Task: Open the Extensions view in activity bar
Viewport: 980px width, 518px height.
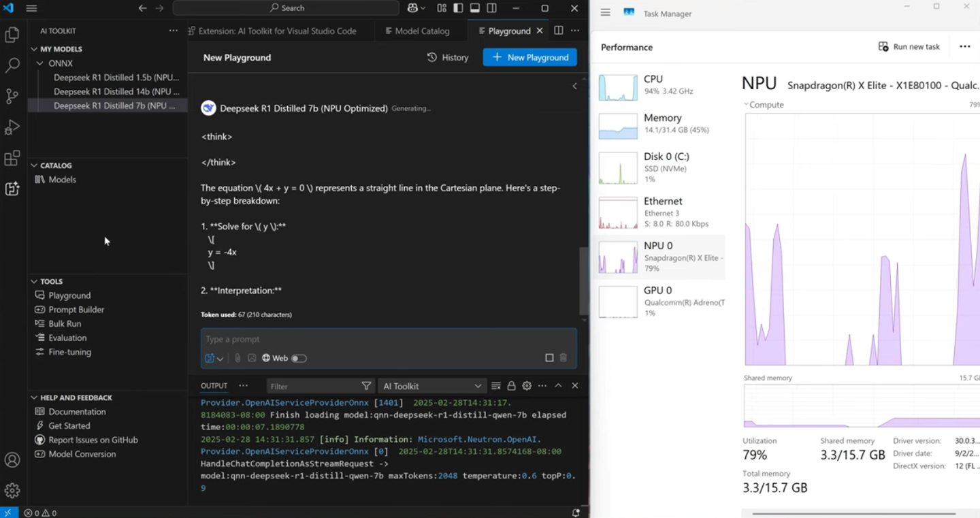Action: 12,159
